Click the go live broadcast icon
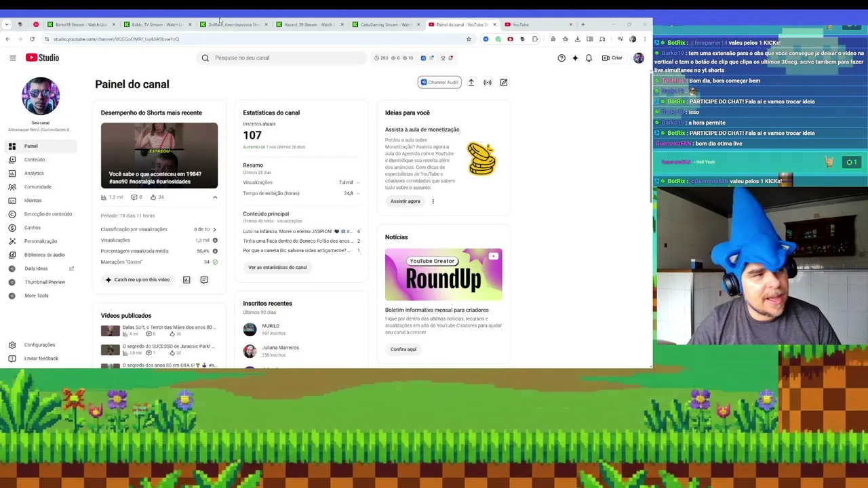Screen dimensions: 868x488 click(488, 82)
